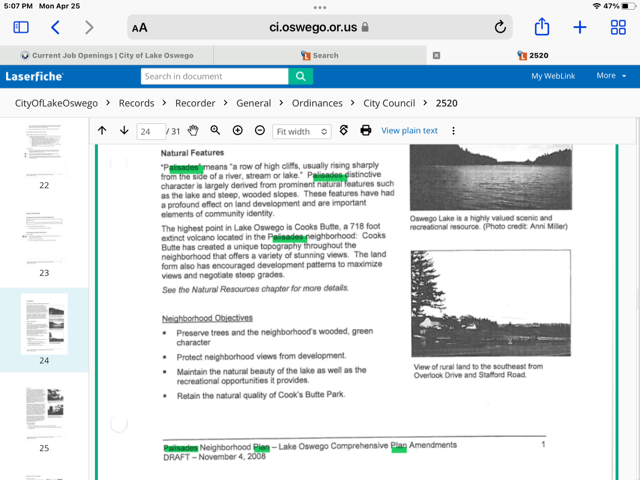Go to next page with down arrow

124,131
